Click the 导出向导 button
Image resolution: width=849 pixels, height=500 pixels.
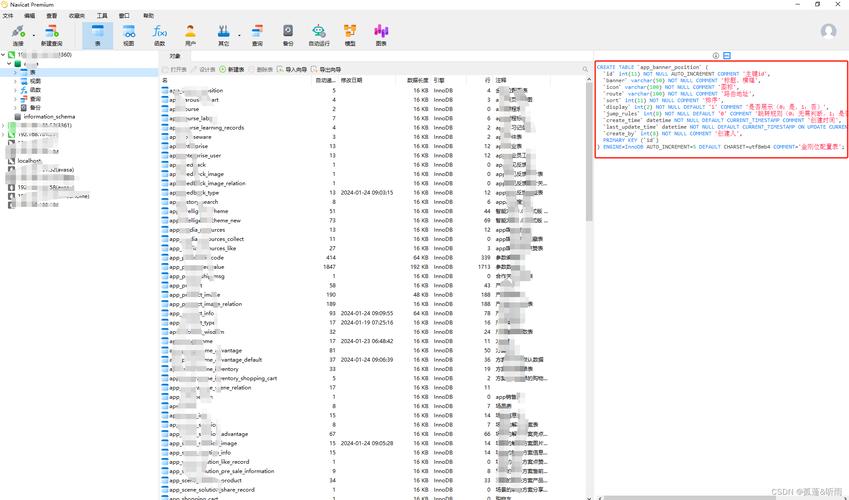click(326, 69)
